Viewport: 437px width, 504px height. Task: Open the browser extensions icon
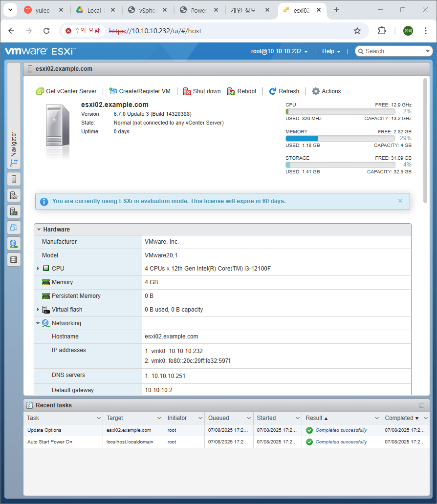click(x=382, y=31)
